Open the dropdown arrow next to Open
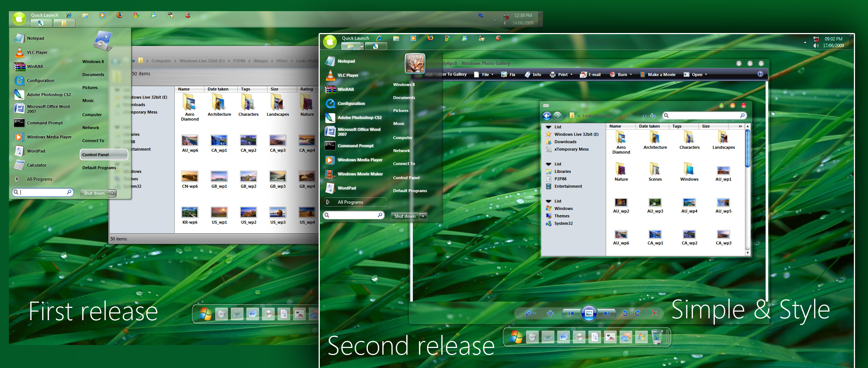 pyautogui.click(x=706, y=74)
